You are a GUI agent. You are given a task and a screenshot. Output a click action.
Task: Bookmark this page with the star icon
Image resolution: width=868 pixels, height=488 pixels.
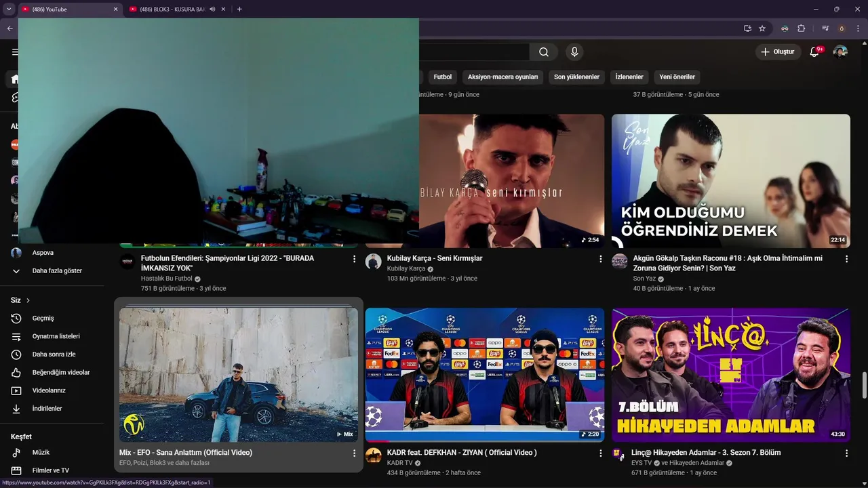pos(762,28)
